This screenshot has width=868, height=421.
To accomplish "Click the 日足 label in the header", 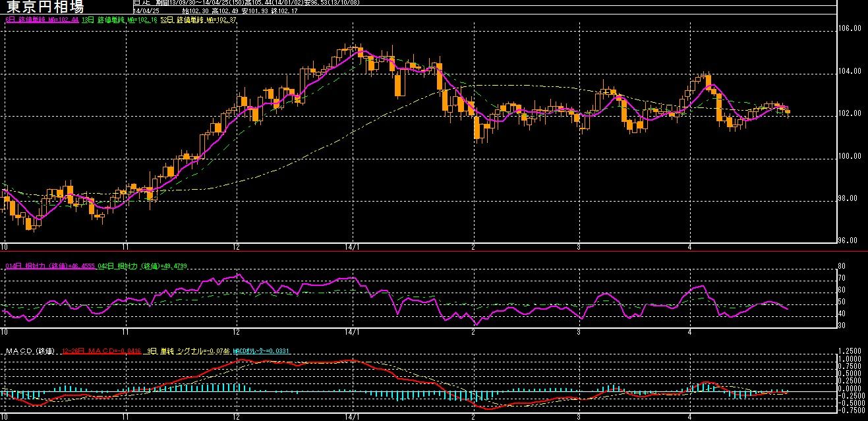I will coord(142,3).
